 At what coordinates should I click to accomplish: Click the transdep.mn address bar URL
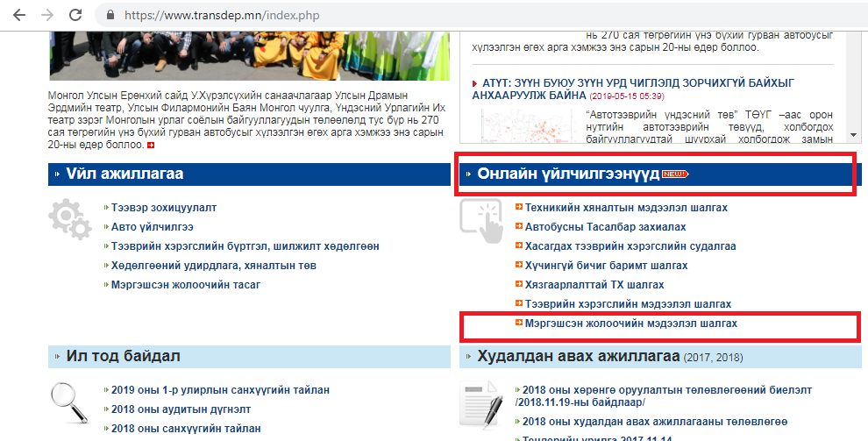[222, 15]
